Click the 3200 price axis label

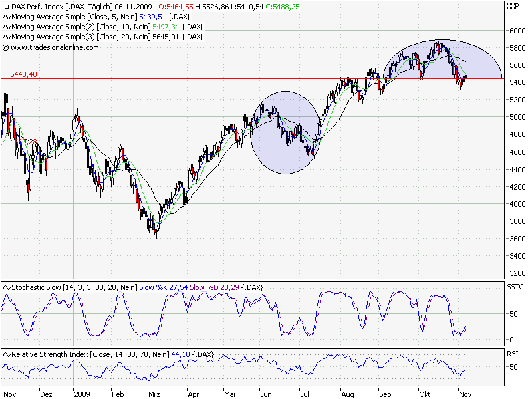coord(517,273)
